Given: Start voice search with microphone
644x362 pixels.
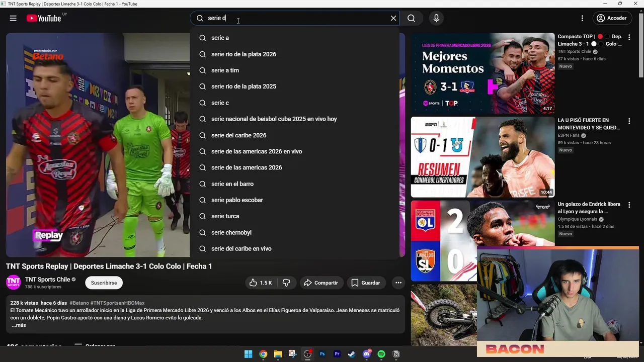Looking at the screenshot, I should tap(436, 18).
